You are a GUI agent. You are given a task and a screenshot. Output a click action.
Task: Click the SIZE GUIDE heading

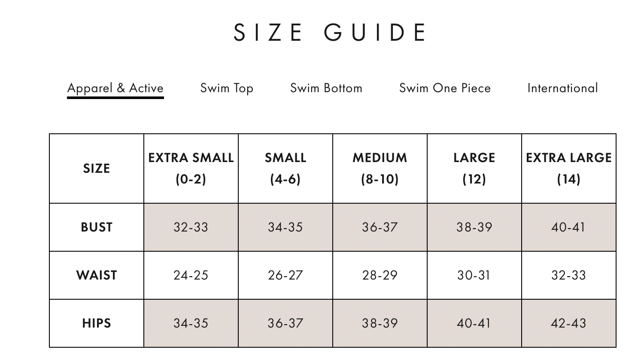[x=330, y=32]
